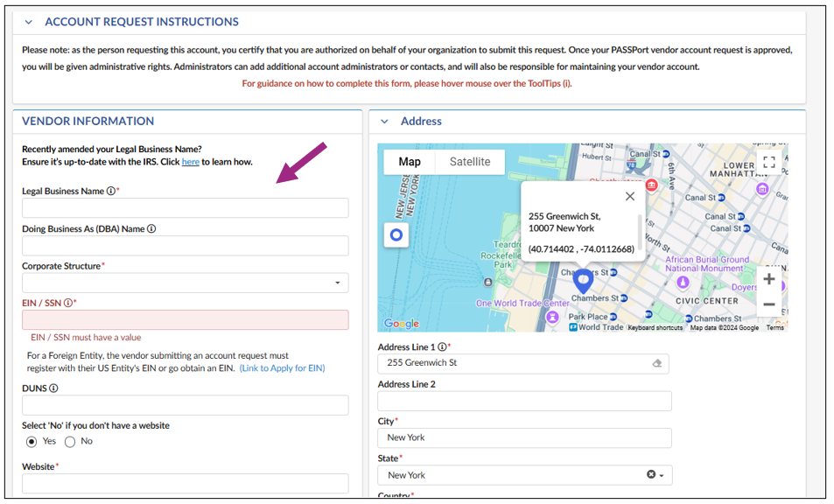834x504 pixels.
Task: Click the 'here' link about Legal Business Name
Action: point(190,161)
